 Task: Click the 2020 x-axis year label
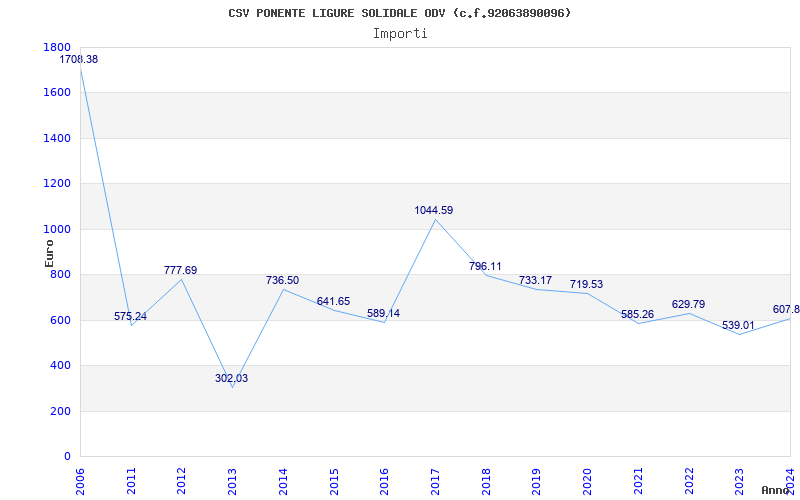point(587,481)
